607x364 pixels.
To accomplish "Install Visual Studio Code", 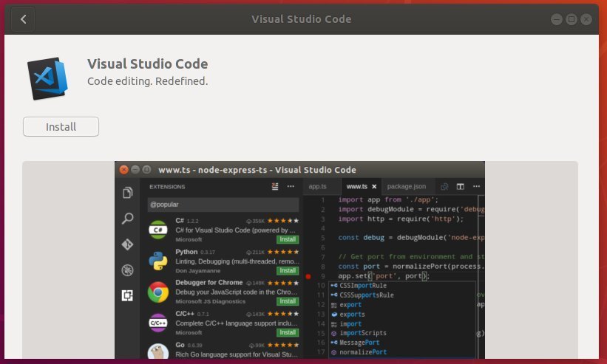I will (61, 127).
